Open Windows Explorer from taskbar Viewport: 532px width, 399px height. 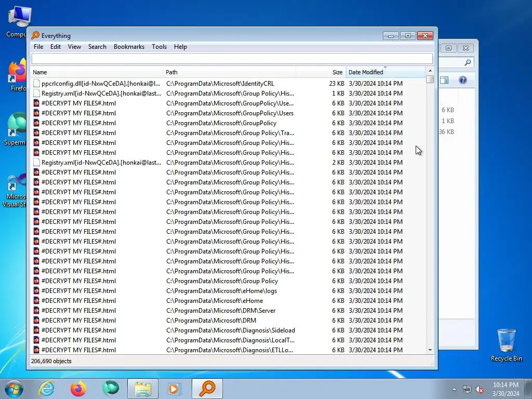coord(143,389)
